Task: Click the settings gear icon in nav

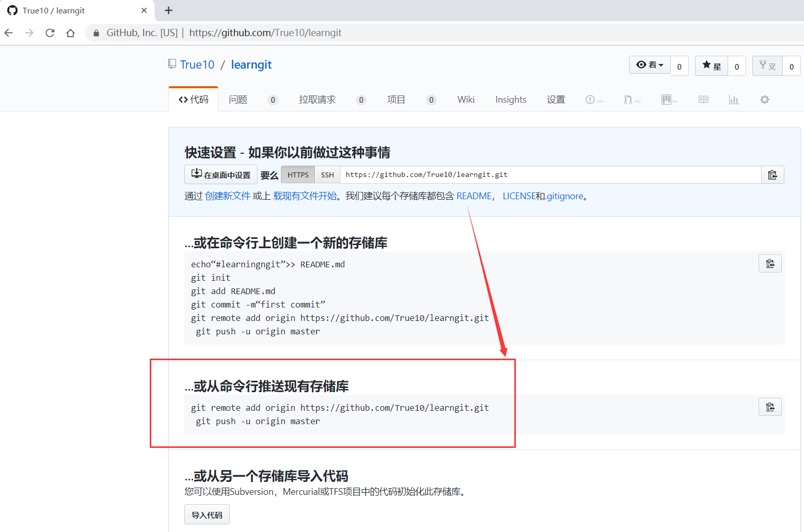Action: tap(765, 100)
